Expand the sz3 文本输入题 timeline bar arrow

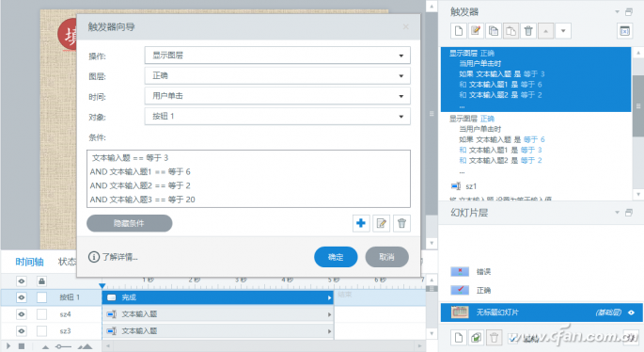pos(329,331)
